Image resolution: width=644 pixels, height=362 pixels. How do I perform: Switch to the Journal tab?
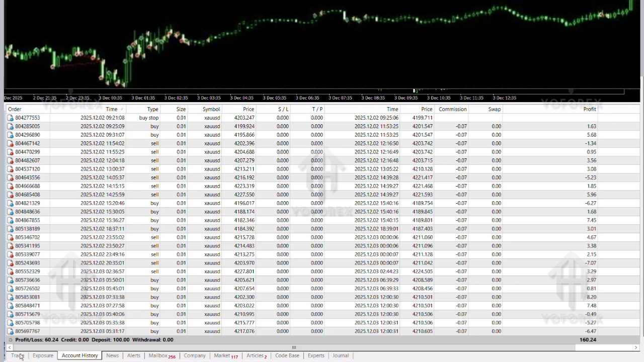pyautogui.click(x=341, y=355)
